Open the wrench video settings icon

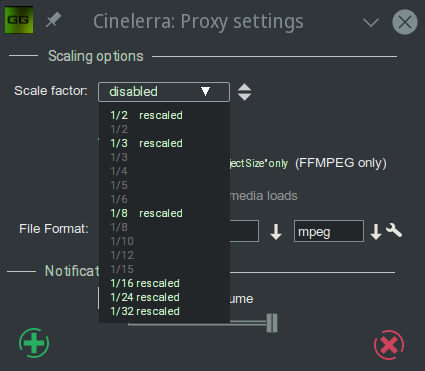(394, 230)
